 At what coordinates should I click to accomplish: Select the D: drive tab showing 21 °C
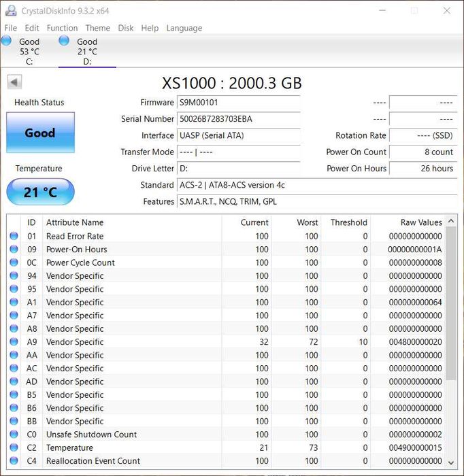(x=87, y=51)
